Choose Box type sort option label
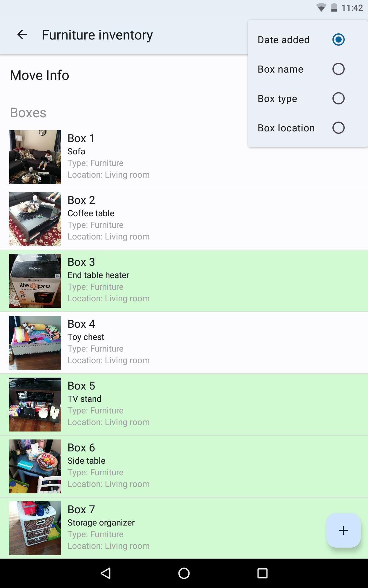This screenshot has height=588, width=368. pos(277,99)
